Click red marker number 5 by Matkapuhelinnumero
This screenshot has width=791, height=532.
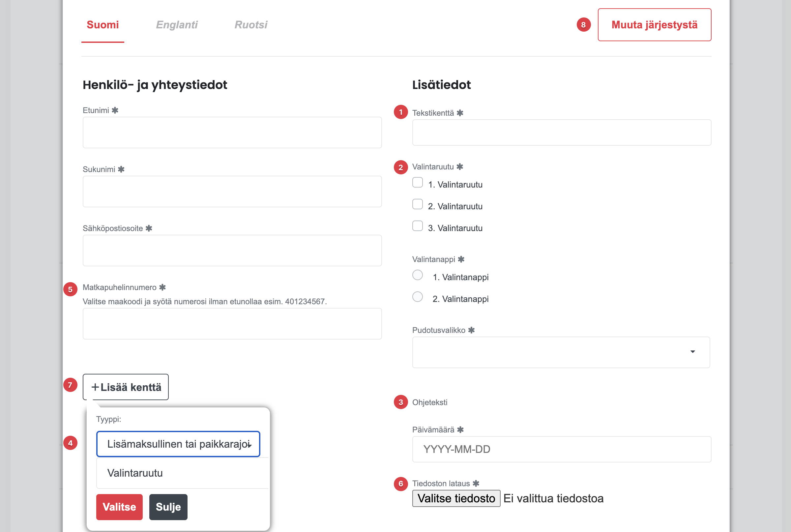pos(70,289)
